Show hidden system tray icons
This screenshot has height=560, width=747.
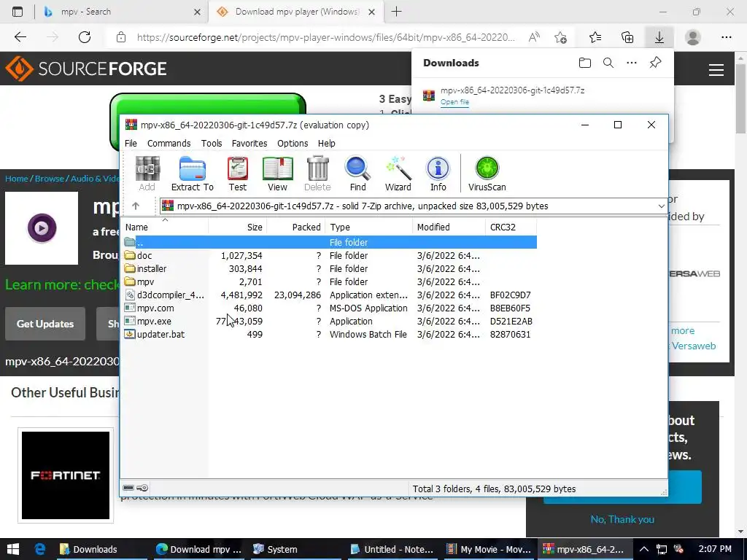(x=643, y=549)
